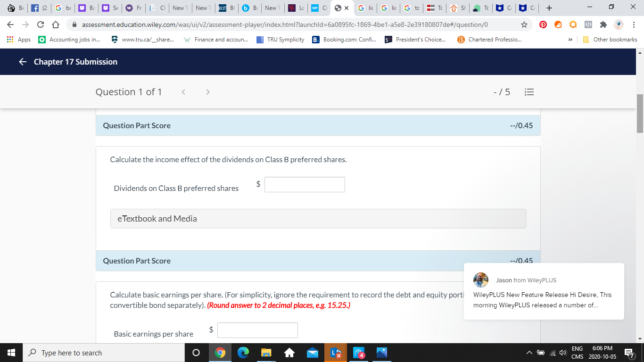The image size is (644, 362).
Task: Open the Chartered Professional bookmark
Action: pos(489,40)
